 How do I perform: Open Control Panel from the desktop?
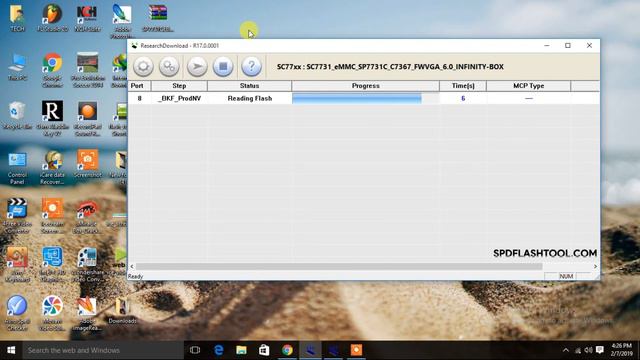click(17, 167)
